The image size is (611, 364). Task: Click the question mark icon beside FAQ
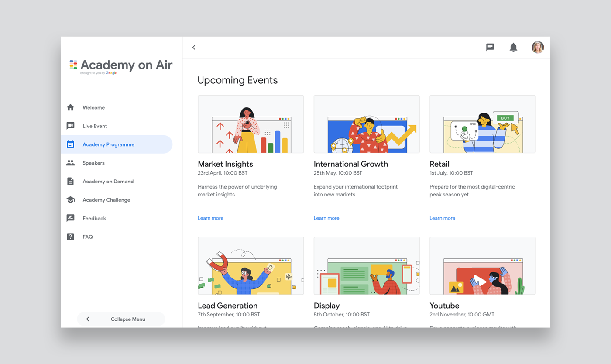pyautogui.click(x=70, y=237)
